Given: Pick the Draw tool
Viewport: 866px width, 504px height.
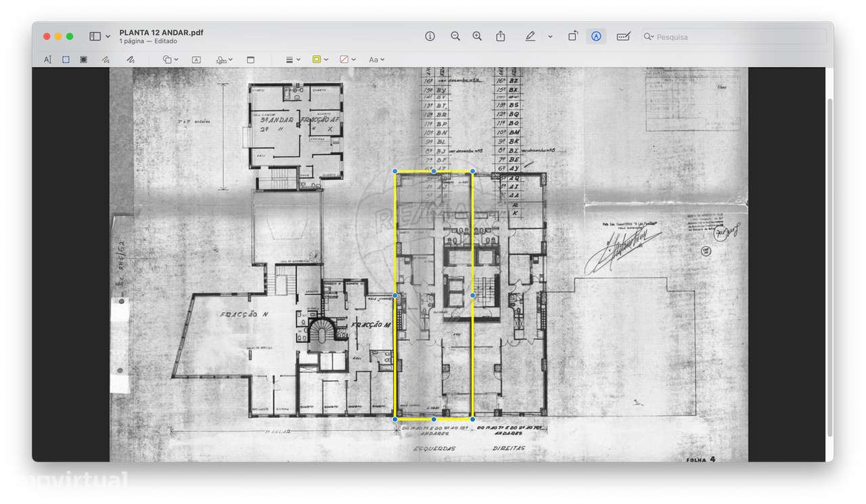Looking at the screenshot, I should 131,60.
